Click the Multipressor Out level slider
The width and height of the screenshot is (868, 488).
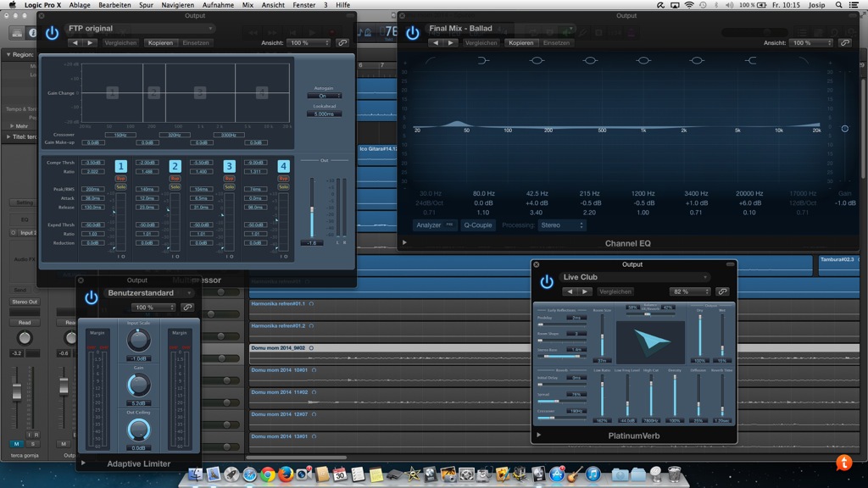coord(312,208)
